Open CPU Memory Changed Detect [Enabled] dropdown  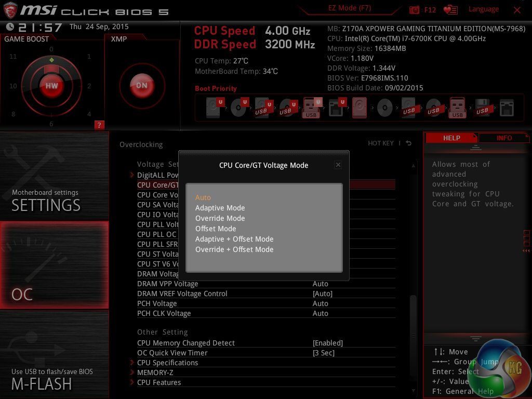pyautogui.click(x=327, y=343)
